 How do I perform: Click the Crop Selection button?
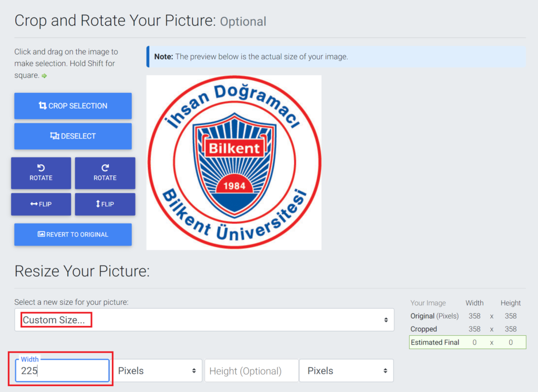click(73, 106)
